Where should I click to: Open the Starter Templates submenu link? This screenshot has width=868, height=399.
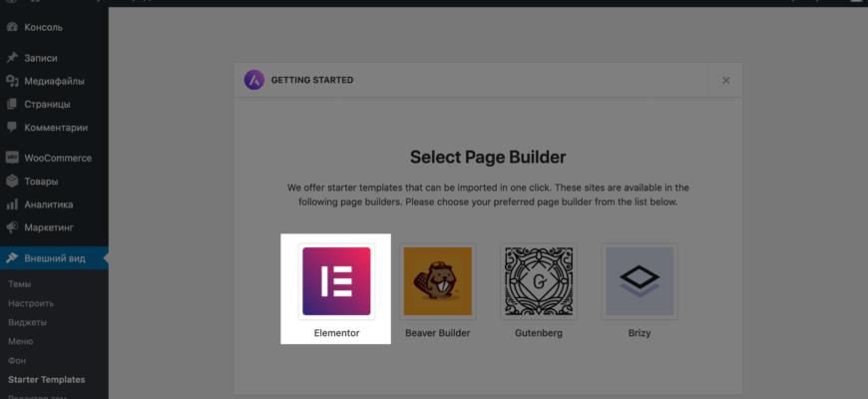47,380
